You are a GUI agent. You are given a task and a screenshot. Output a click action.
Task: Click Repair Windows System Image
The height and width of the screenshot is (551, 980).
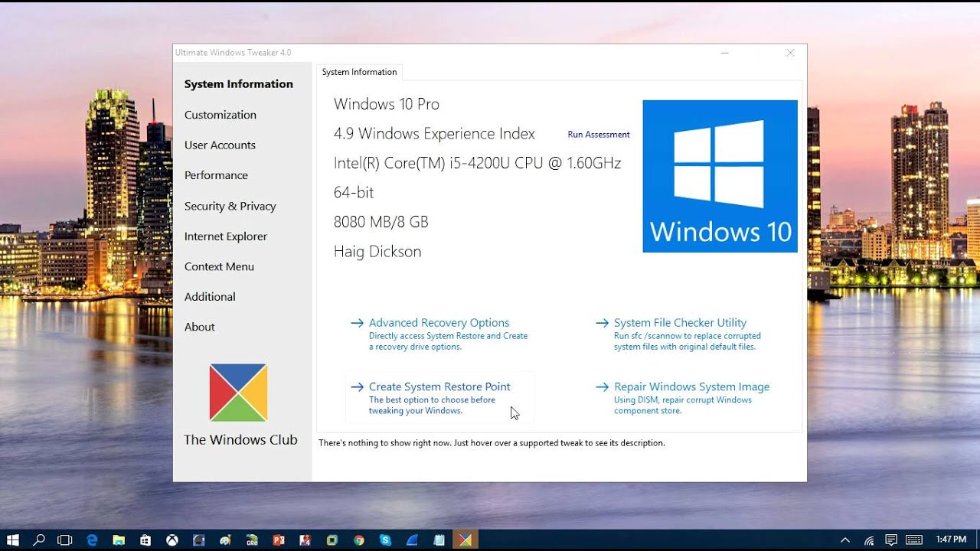pos(684,398)
